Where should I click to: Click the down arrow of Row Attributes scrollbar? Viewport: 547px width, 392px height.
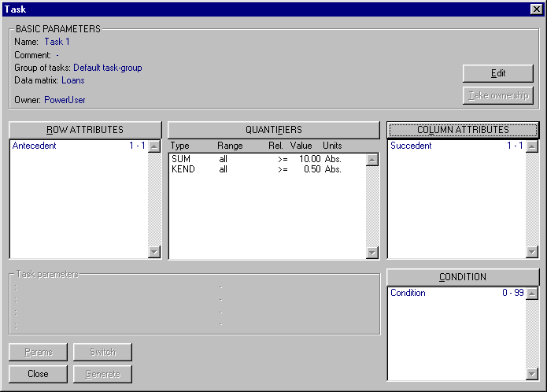153,251
